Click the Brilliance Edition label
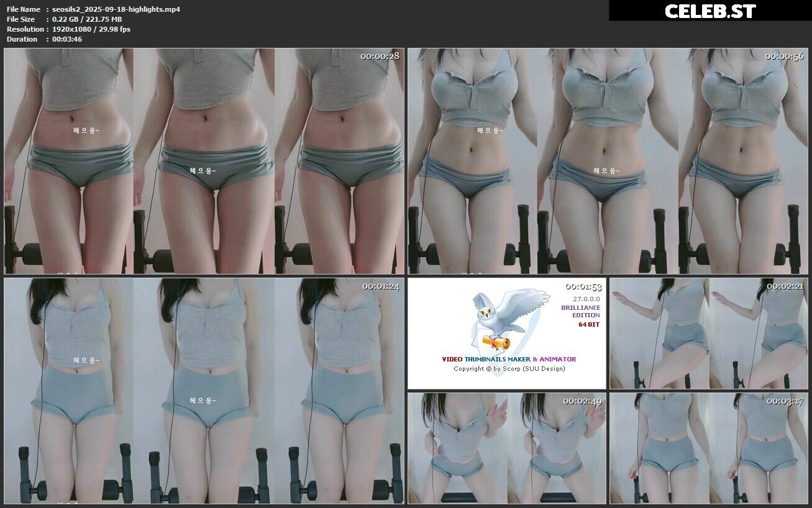The image size is (812, 508). pyautogui.click(x=581, y=311)
